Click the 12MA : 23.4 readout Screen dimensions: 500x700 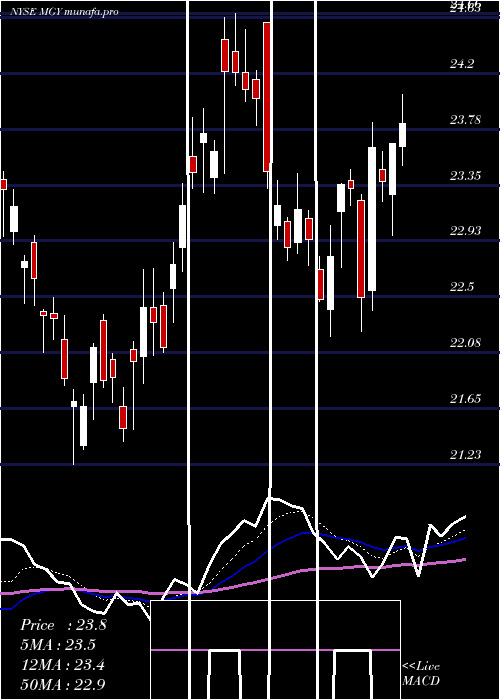(x=63, y=665)
